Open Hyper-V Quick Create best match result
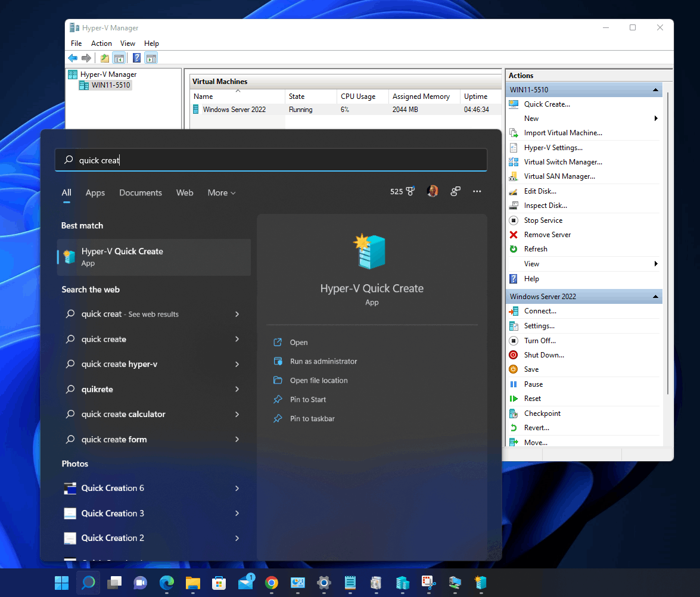 click(154, 257)
